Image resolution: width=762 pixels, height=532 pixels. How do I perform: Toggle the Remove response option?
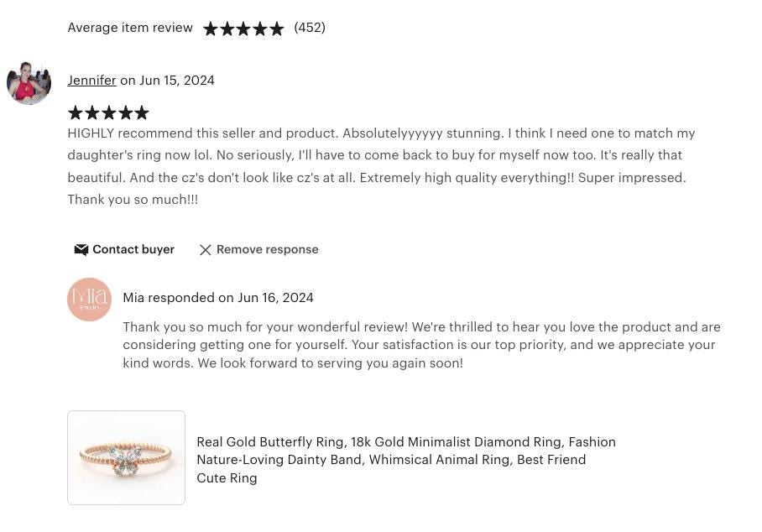click(x=267, y=249)
